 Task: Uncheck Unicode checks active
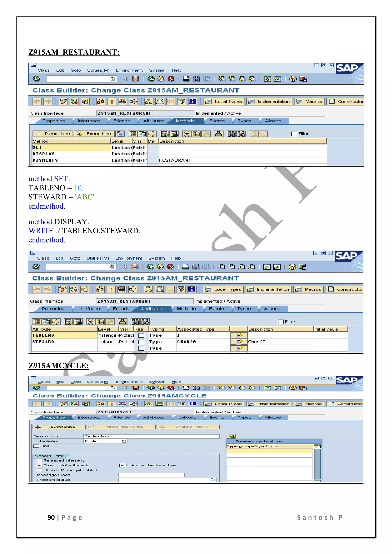[122, 465]
